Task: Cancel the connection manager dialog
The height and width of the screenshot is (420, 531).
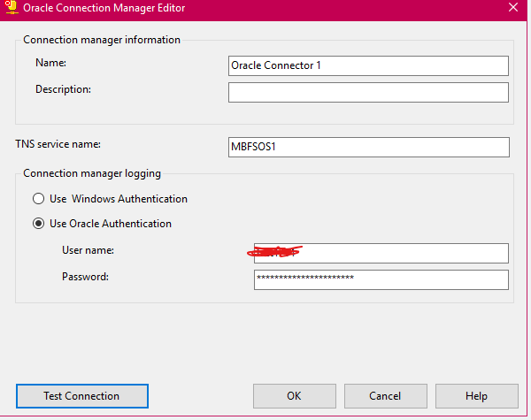Action: 385,396
